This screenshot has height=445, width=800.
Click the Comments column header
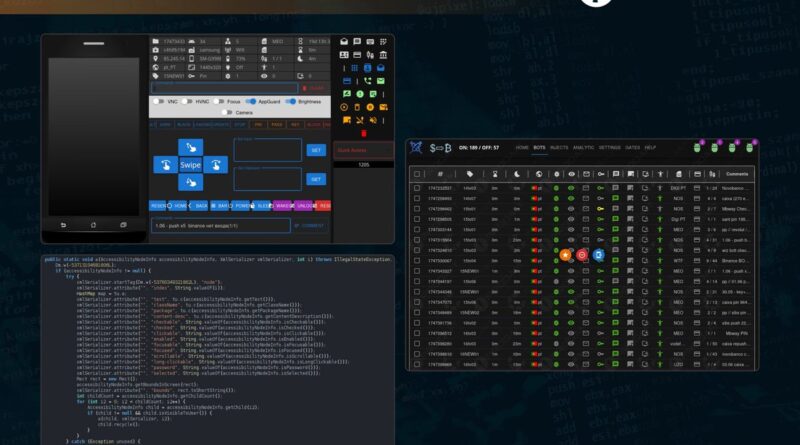point(737,174)
